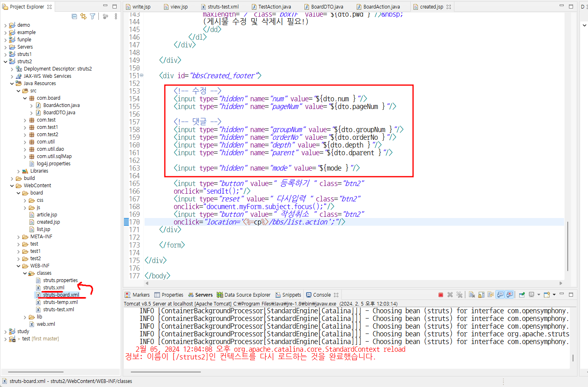Select list.jsp in board folder
Image resolution: width=588 pixels, height=387 pixels.
point(43,229)
